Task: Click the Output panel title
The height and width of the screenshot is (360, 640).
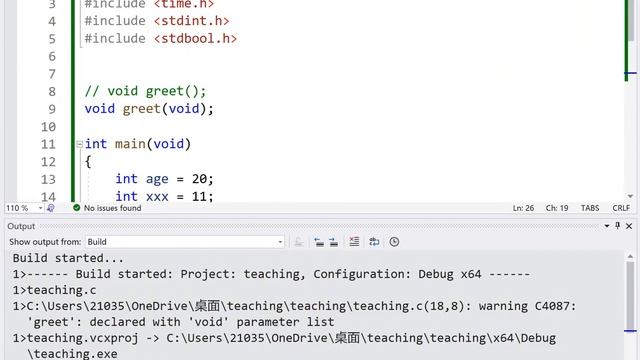Action: tap(21, 227)
